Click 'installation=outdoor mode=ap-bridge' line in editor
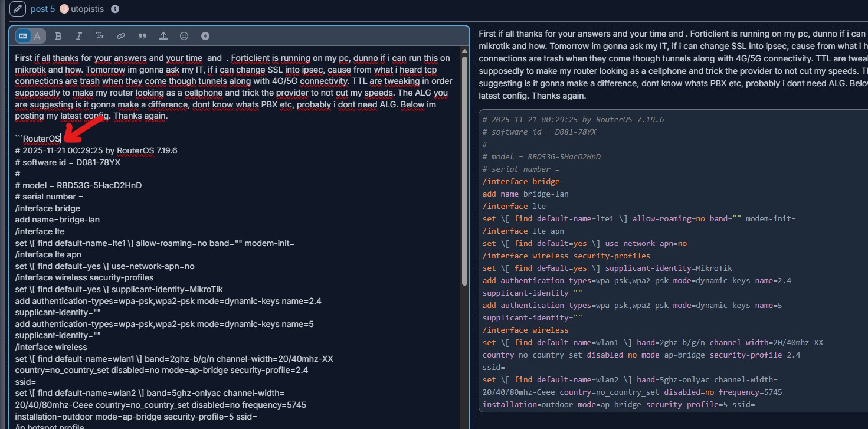 click(136, 417)
